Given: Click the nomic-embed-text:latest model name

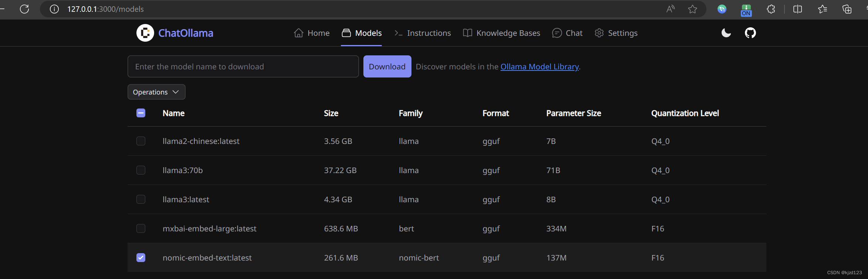Looking at the screenshot, I should pyautogui.click(x=207, y=258).
